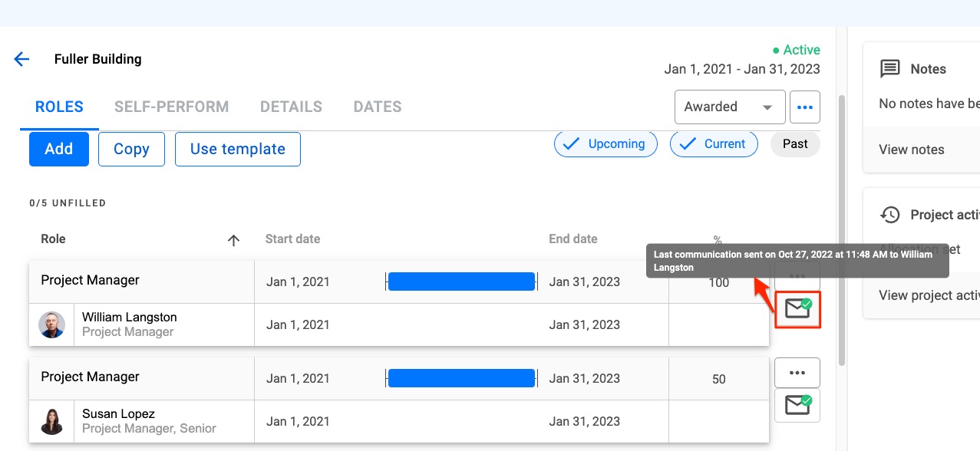Open the three-dot menu for Susan Lopez's role
Screen dimensions: 980x451
tap(797, 373)
